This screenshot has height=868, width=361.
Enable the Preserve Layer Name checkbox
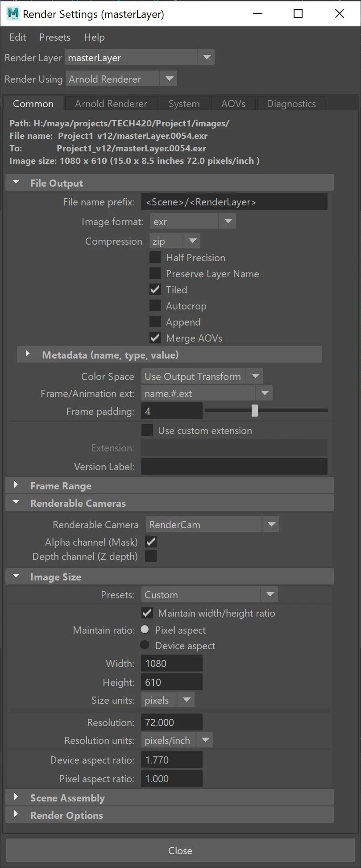pos(155,274)
